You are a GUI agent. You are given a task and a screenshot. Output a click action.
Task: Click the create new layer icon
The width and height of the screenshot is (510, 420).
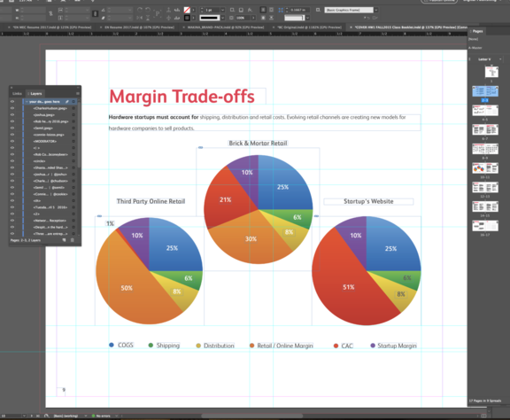coord(64,240)
